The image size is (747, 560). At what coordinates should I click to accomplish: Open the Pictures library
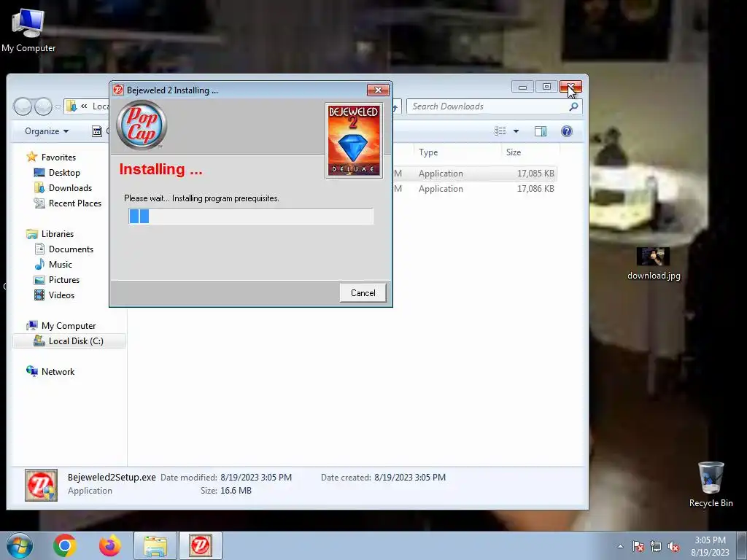64,280
